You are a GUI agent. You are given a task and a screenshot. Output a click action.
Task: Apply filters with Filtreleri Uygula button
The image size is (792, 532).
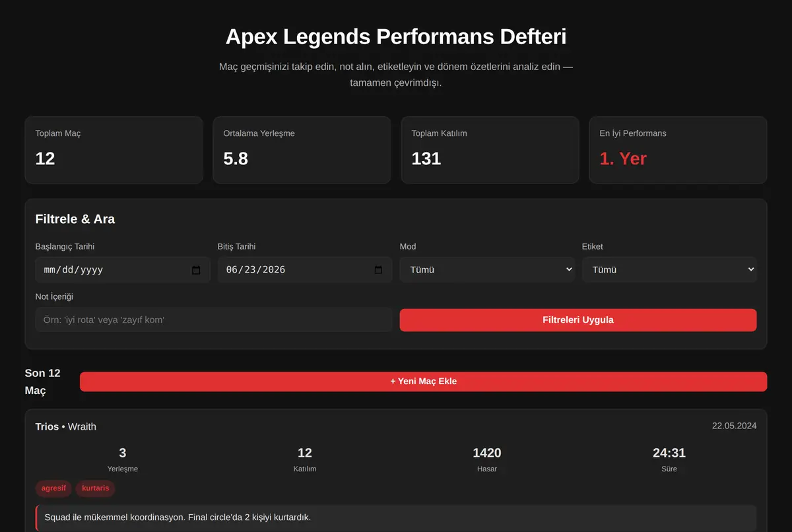click(578, 320)
